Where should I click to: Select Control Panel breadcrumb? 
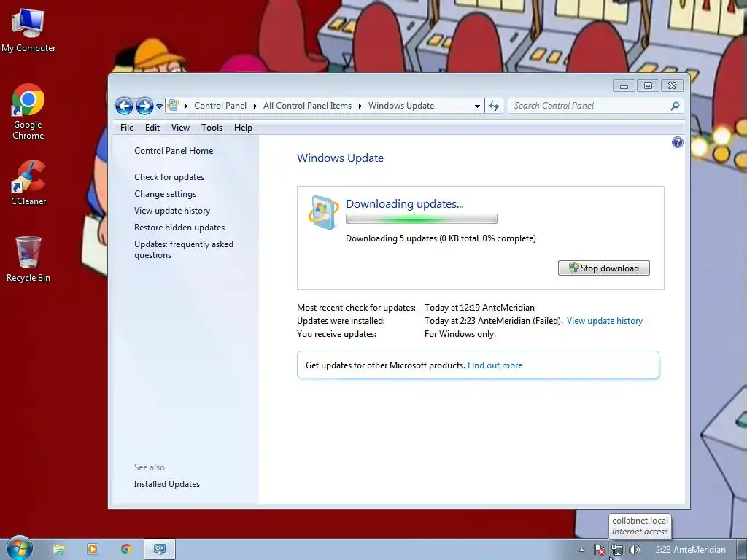220,106
